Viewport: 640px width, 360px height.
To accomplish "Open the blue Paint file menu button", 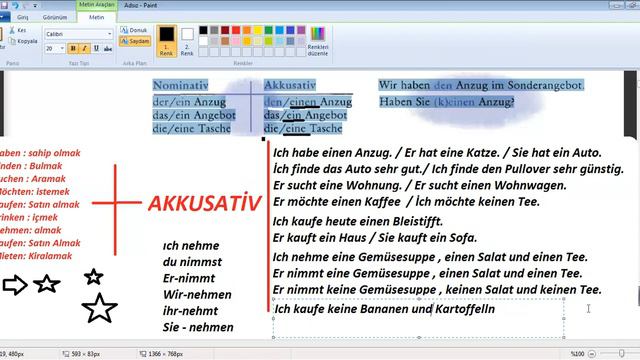I will pyautogui.click(x=4, y=17).
